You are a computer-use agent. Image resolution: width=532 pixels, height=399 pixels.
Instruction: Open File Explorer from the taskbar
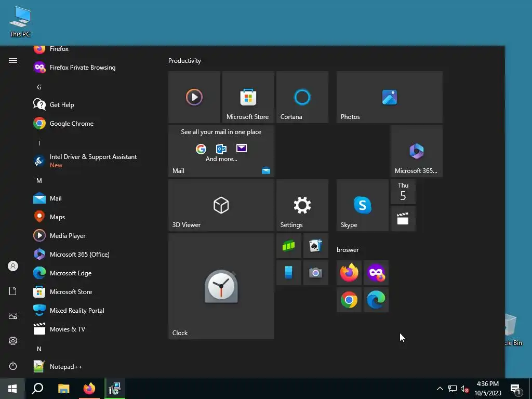coord(63,389)
